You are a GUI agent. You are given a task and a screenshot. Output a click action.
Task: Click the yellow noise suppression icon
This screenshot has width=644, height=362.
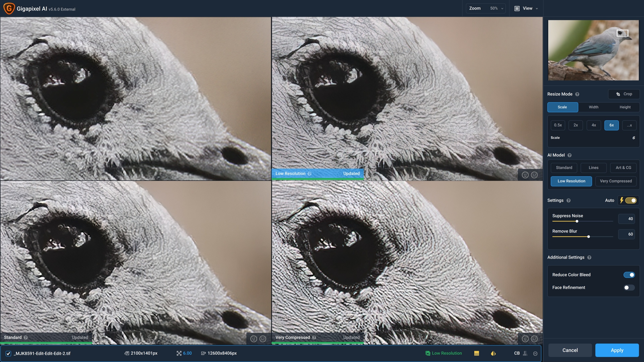[476, 353]
